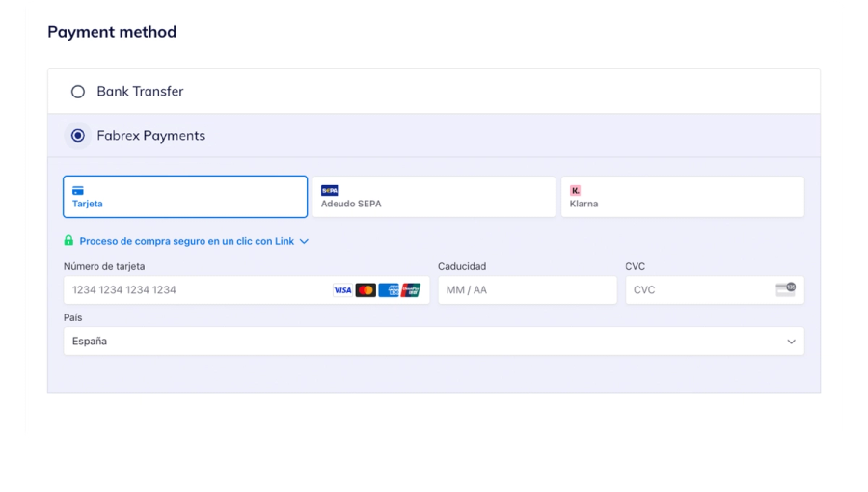Click the Mastercard logo

coord(366,290)
